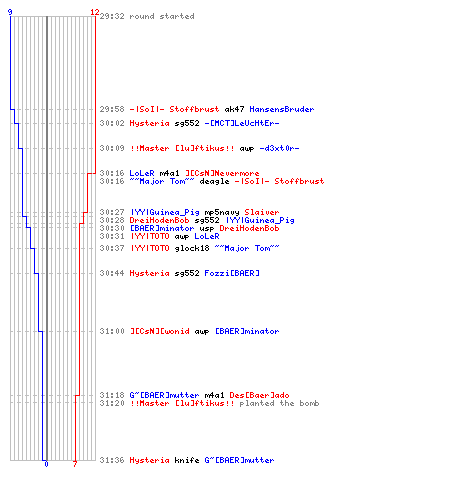Select player -|SoI|- Stoffbrust at 29:58
450x500 pixels.
pos(174,109)
